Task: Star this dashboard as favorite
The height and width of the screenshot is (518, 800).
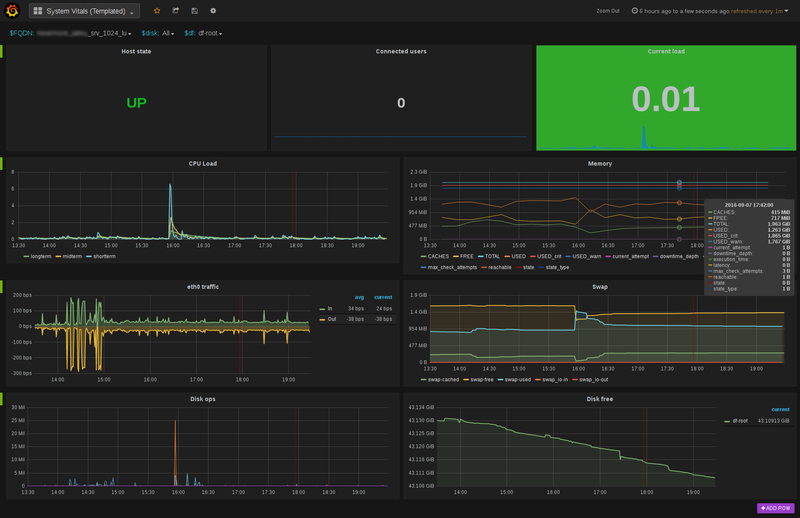Action: tap(157, 11)
